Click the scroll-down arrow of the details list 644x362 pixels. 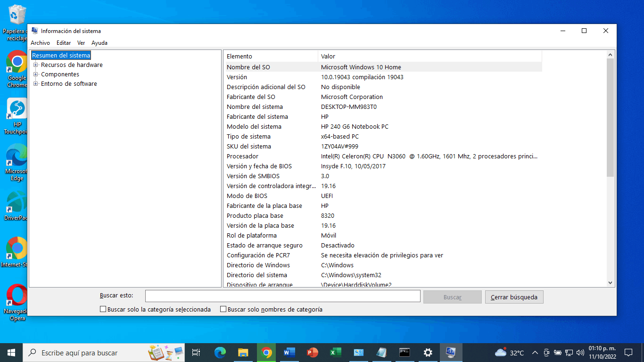[611, 283]
